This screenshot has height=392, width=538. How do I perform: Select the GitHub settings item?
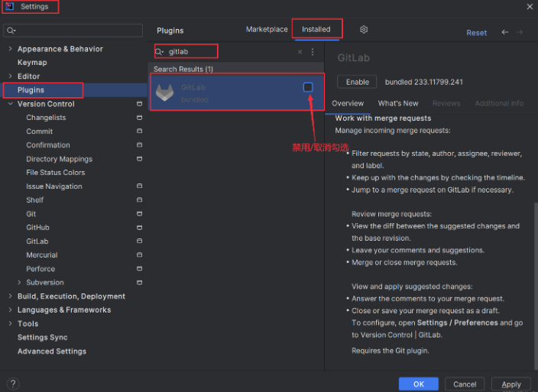37,228
